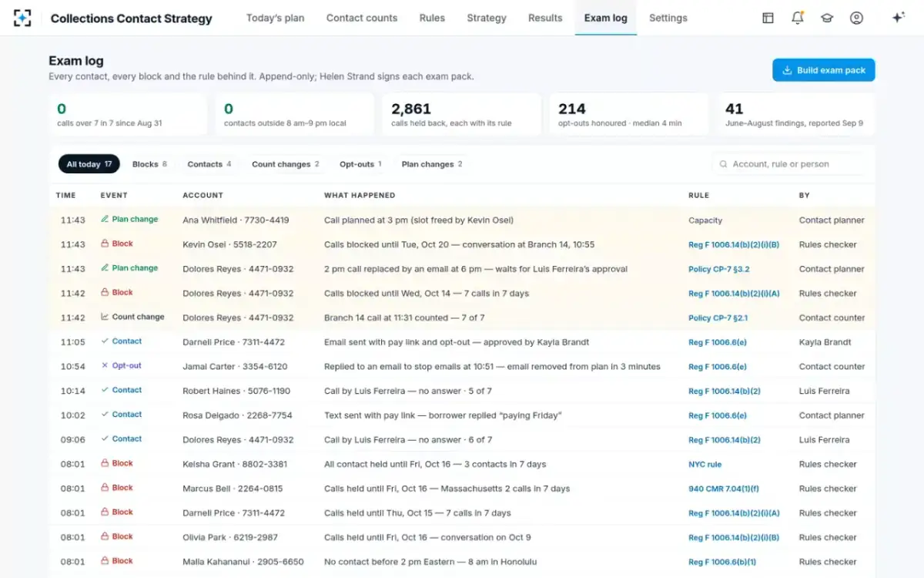924x578 pixels.
Task: Open the user profile icon
Action: coord(856,18)
